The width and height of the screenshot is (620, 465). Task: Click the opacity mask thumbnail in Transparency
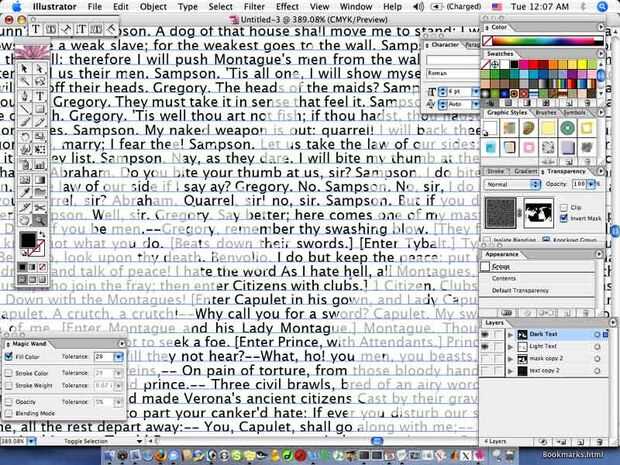coord(538,214)
